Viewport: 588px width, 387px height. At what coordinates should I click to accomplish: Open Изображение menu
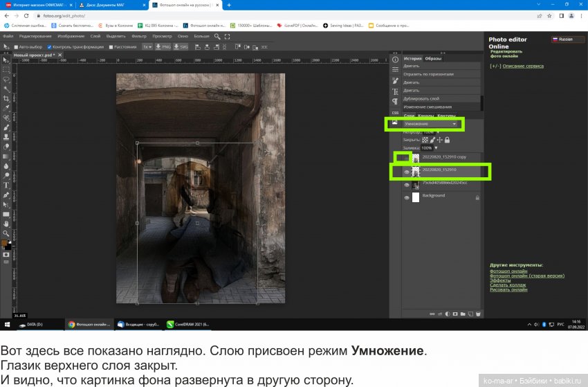click(x=71, y=37)
